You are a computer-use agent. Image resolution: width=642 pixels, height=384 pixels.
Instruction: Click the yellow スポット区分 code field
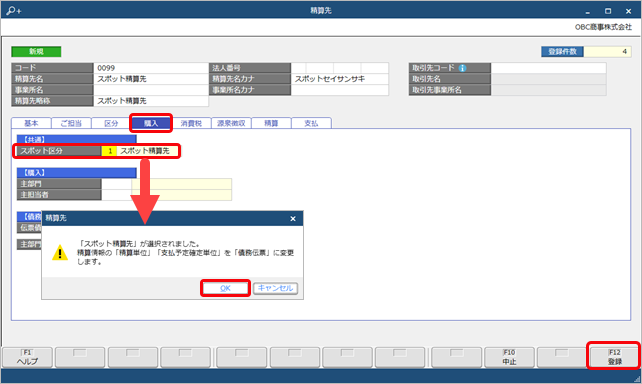coord(109,151)
